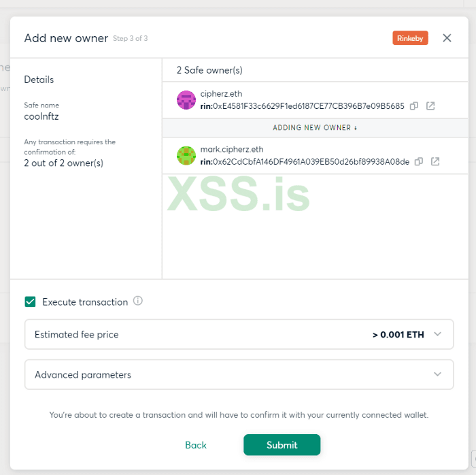Uncheck the Execute transaction checkbox
This screenshot has width=476, height=475.
[x=30, y=301]
